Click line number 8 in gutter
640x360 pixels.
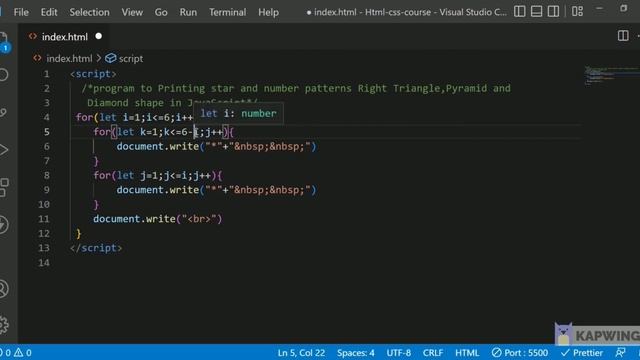click(46, 176)
